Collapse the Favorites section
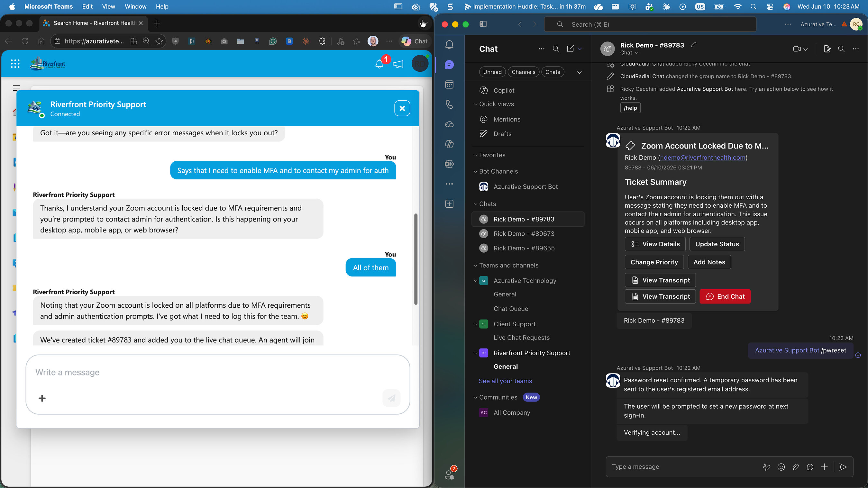This screenshot has width=868, height=488. (475, 155)
